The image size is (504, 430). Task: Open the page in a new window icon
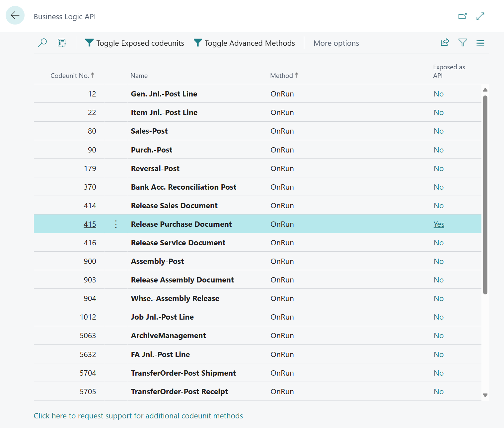pyautogui.click(x=462, y=16)
